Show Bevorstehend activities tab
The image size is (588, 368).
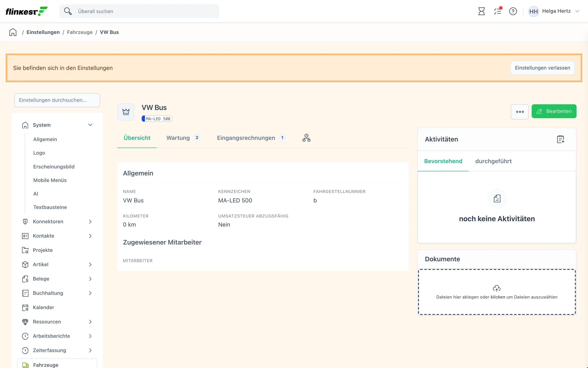coord(443,161)
